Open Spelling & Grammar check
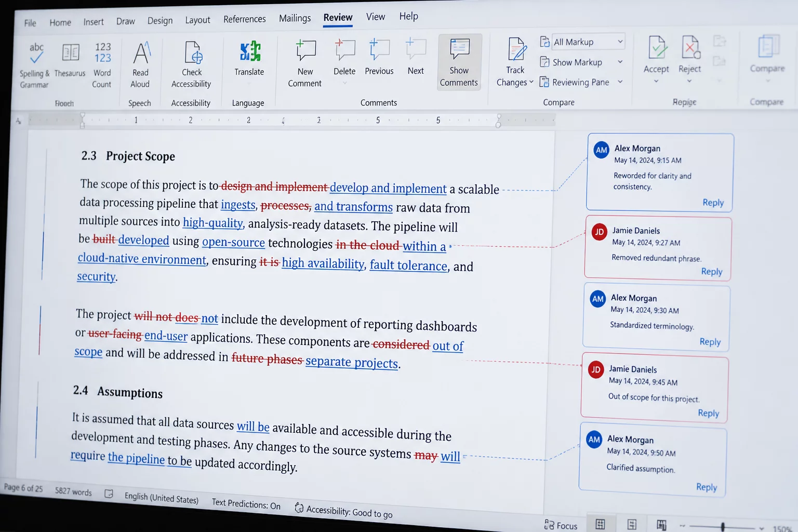 (35, 65)
